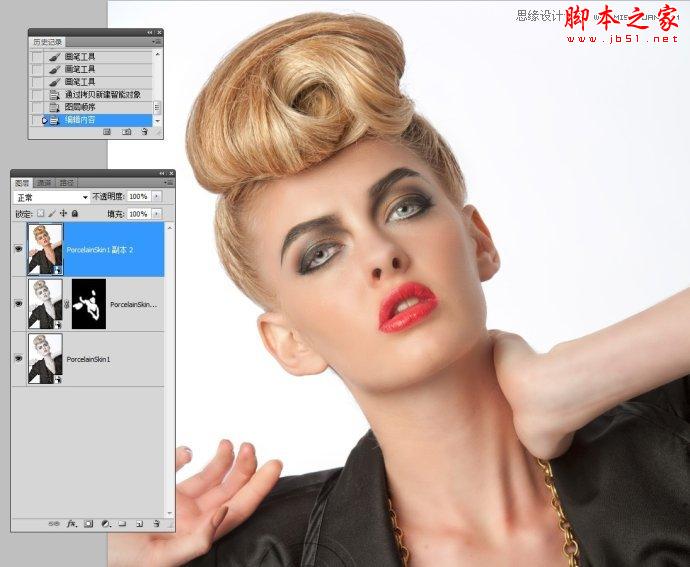Image resolution: width=690 pixels, height=567 pixels.
Task: Set history brush source for 通过拷贝新建智能对象 state
Action: pos(37,95)
